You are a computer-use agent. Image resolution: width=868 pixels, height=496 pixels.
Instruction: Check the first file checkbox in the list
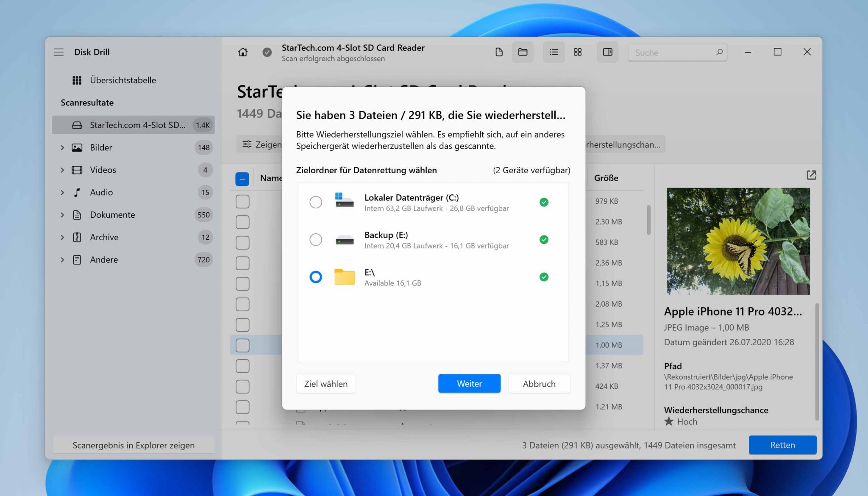(242, 202)
